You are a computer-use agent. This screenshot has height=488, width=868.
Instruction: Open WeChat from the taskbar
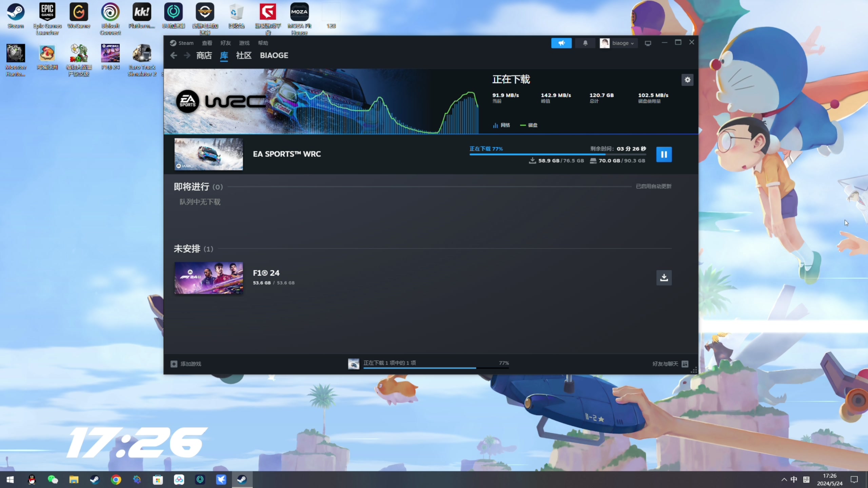[53, 480]
